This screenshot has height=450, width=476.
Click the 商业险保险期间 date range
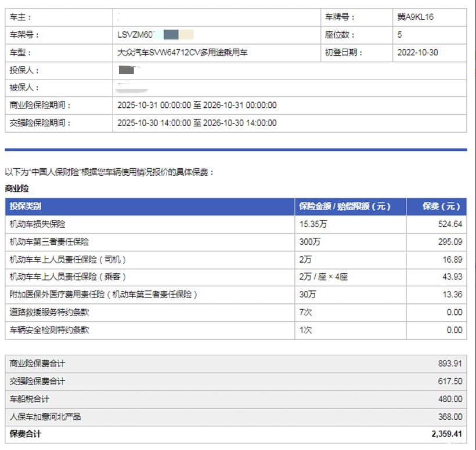pyautogui.click(x=197, y=106)
